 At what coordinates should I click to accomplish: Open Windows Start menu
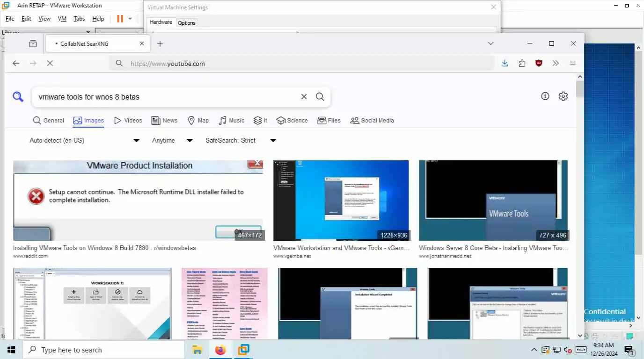pyautogui.click(x=11, y=350)
